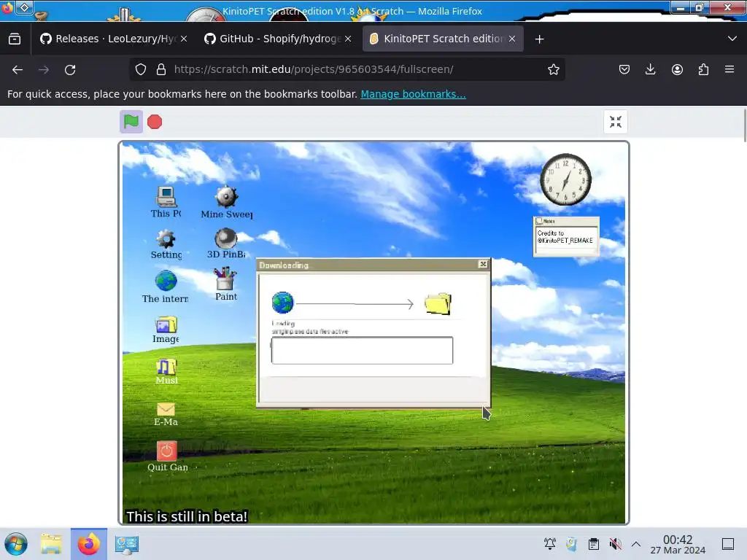
Task: Open The Internet globe desktop icon
Action: pyautogui.click(x=166, y=287)
